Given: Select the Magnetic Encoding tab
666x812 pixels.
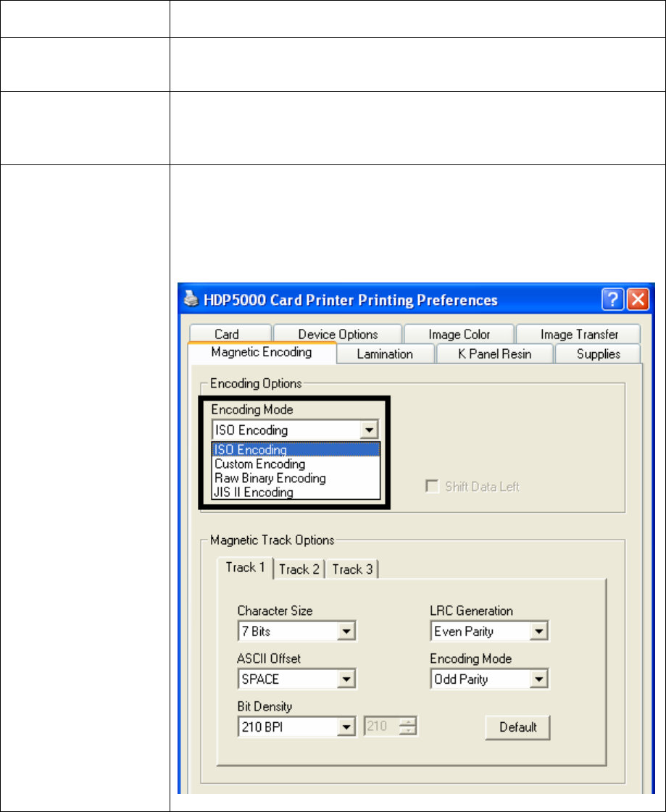Looking at the screenshot, I should tap(262, 352).
